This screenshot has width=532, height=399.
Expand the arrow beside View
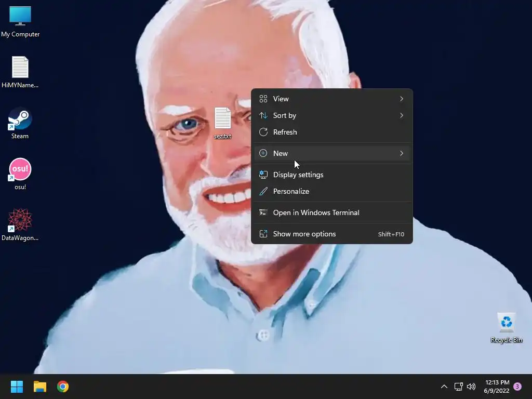pyautogui.click(x=402, y=99)
